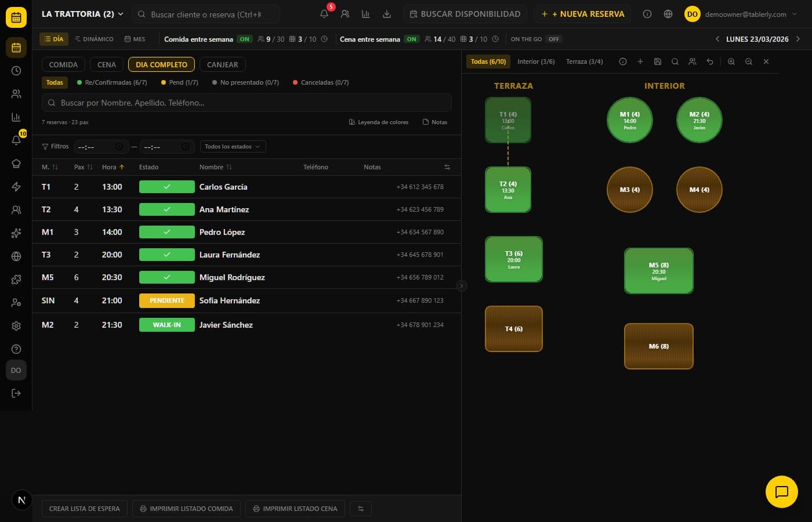
Task: Show Terraza (3/4) floor plan tab
Action: (x=584, y=61)
